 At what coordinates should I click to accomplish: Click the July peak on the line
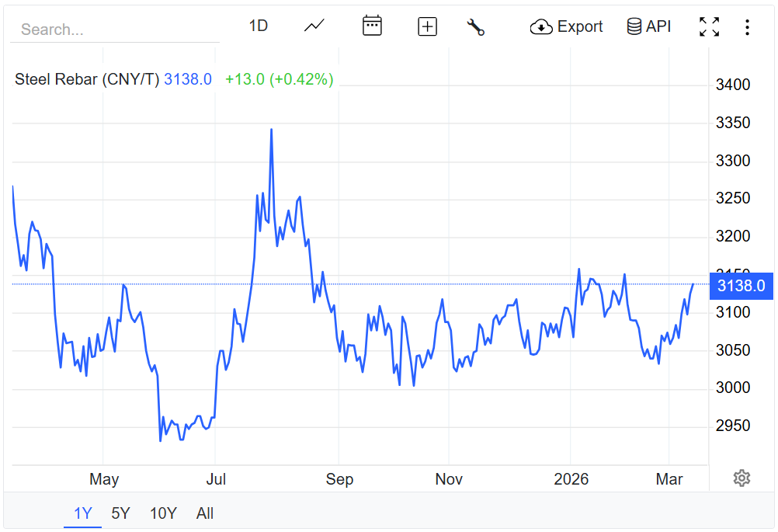(271, 130)
